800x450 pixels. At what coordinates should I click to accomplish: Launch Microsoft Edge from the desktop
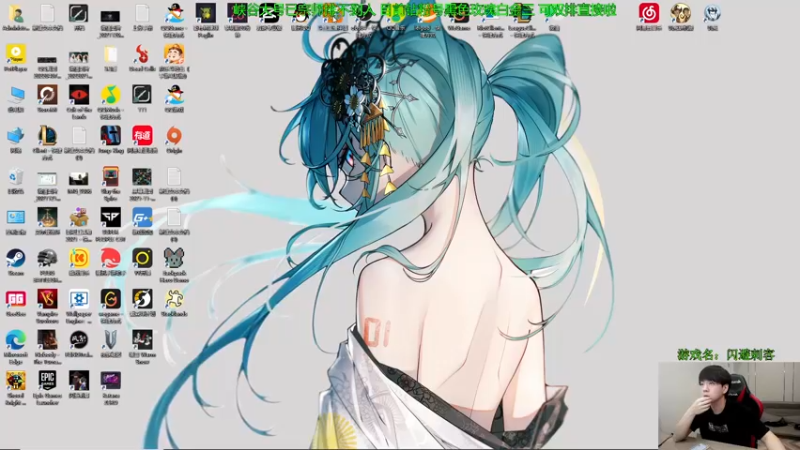[x=16, y=340]
